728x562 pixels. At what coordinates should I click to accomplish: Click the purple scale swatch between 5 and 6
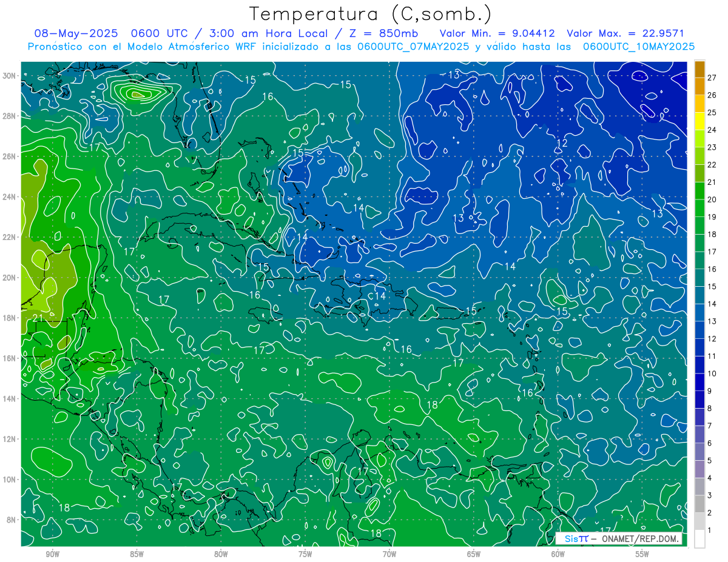[699, 452]
